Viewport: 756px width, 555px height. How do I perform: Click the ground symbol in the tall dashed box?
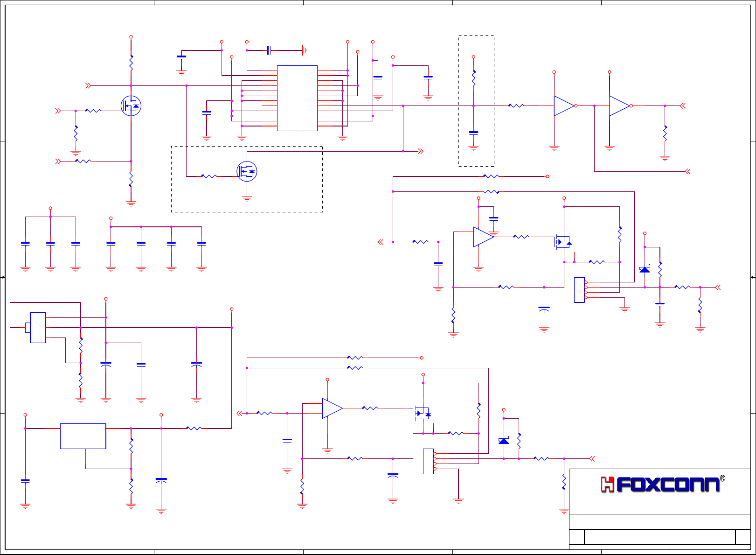pos(473,148)
